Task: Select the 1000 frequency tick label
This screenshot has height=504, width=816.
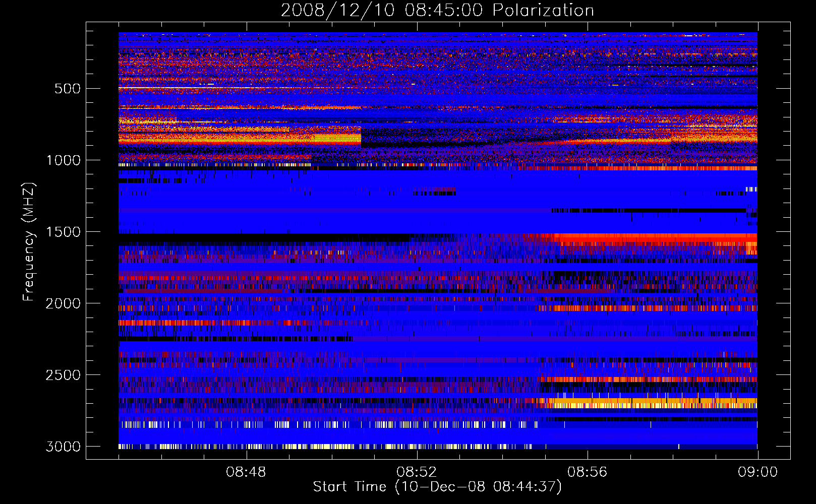Action: click(63, 160)
